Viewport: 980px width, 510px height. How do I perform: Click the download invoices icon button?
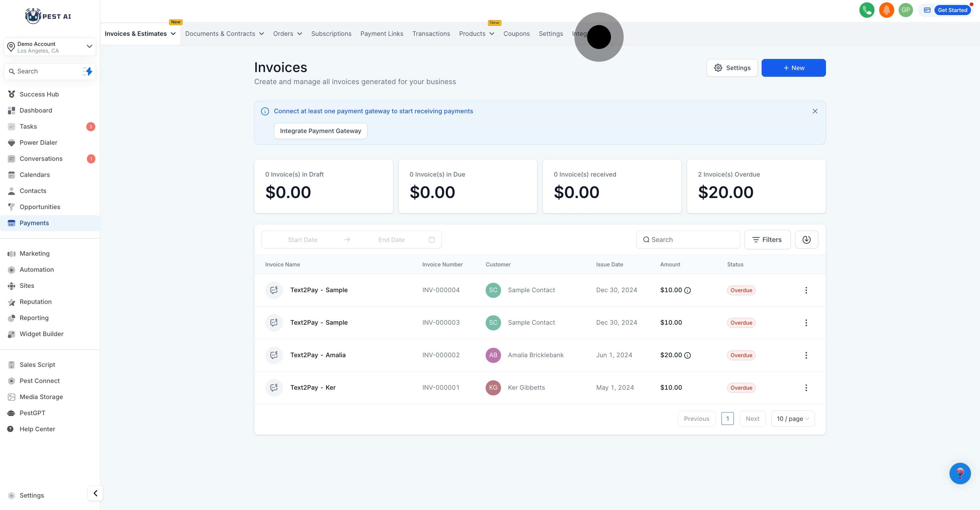(x=806, y=239)
